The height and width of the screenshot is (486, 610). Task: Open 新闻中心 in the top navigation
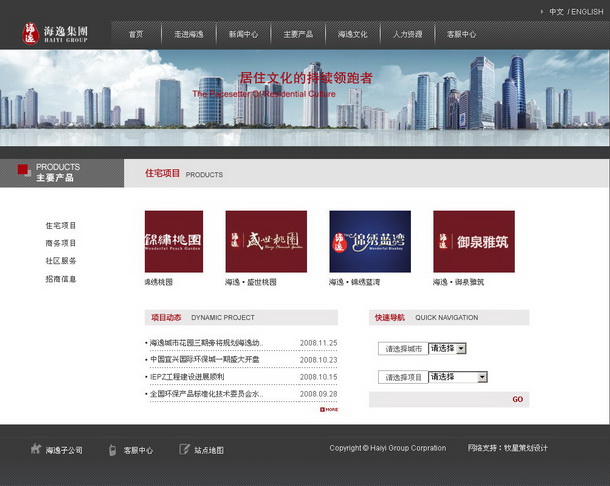[243, 34]
